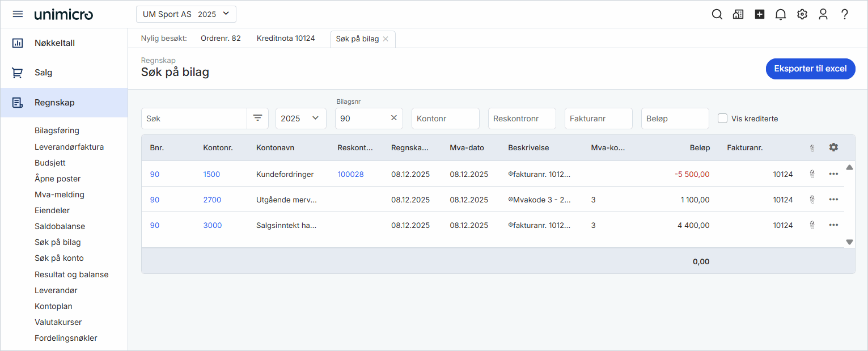The height and width of the screenshot is (351, 868).
Task: Expand the UM Sport AS company dropdown
Action: click(186, 14)
